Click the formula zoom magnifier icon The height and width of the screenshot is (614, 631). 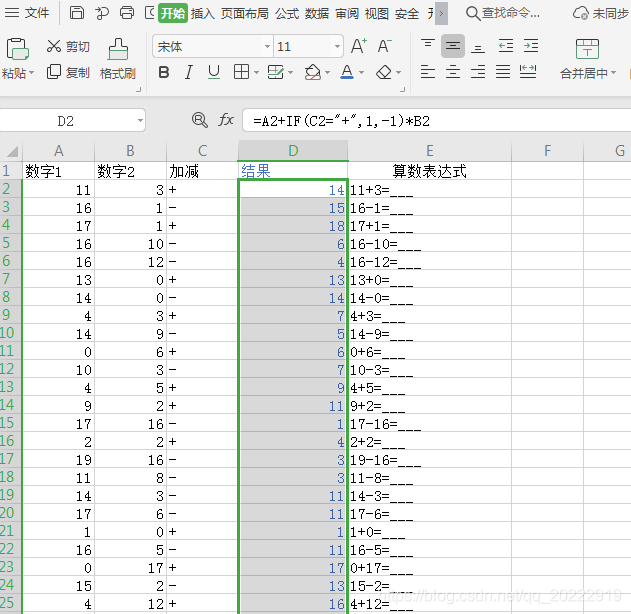[200, 120]
